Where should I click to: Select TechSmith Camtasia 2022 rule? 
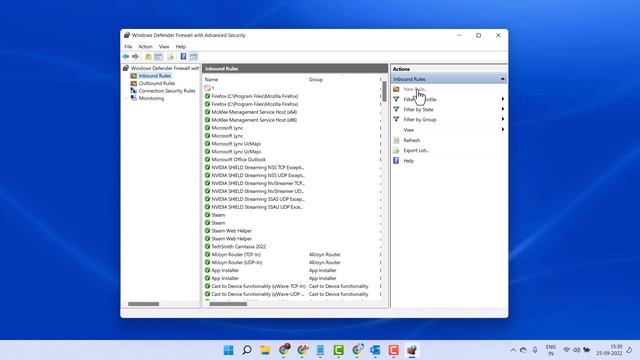238,247
